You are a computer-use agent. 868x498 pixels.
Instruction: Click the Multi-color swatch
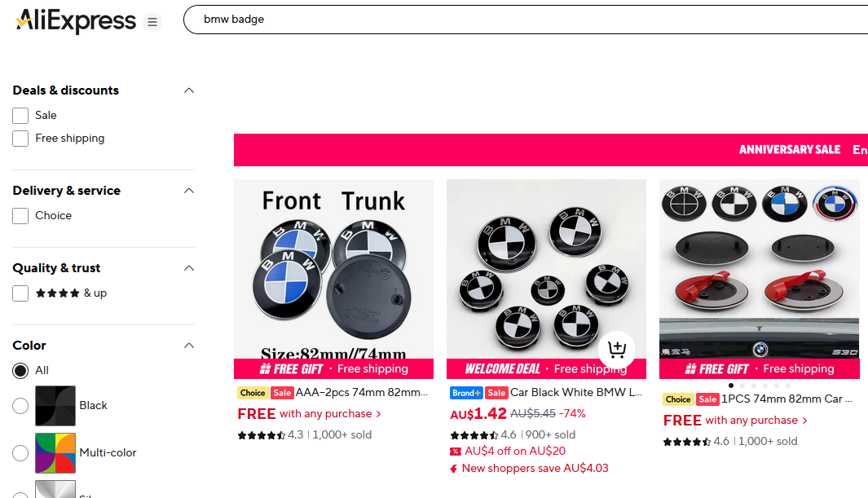pyautogui.click(x=55, y=453)
